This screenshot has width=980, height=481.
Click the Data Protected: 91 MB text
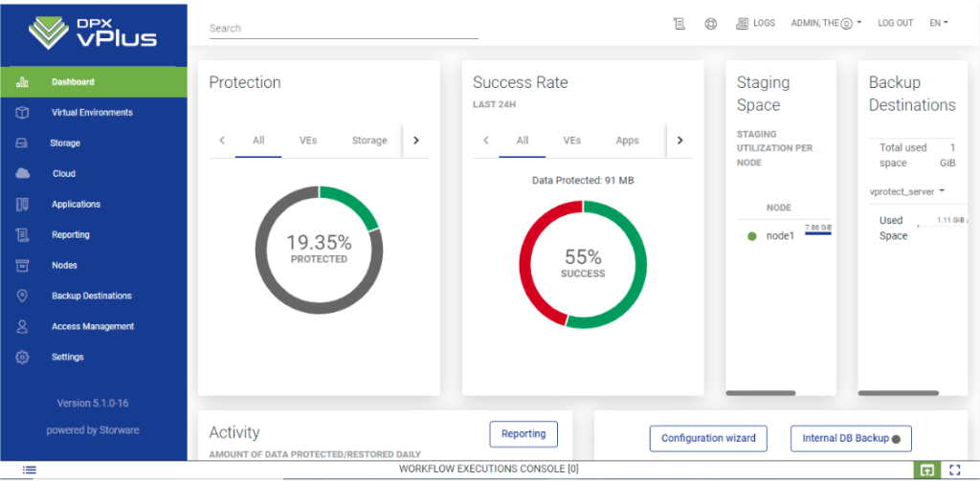tap(583, 181)
